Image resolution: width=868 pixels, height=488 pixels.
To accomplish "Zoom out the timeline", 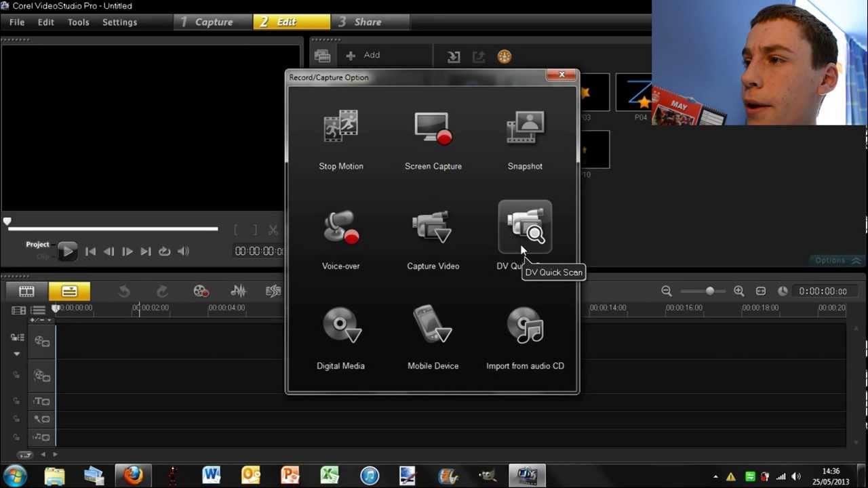I will tap(667, 291).
